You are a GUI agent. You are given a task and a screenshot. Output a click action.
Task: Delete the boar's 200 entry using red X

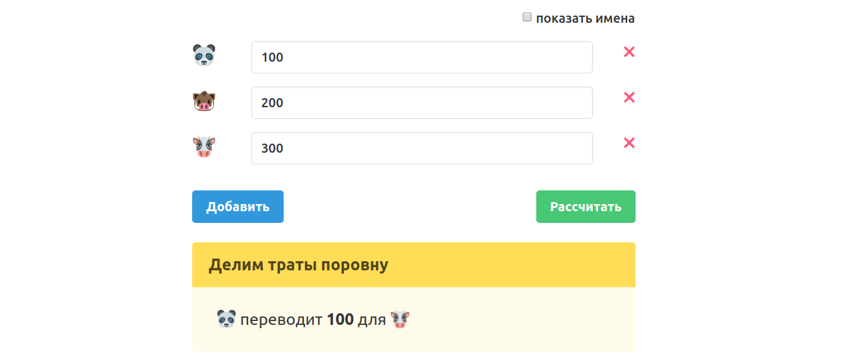coord(628,97)
